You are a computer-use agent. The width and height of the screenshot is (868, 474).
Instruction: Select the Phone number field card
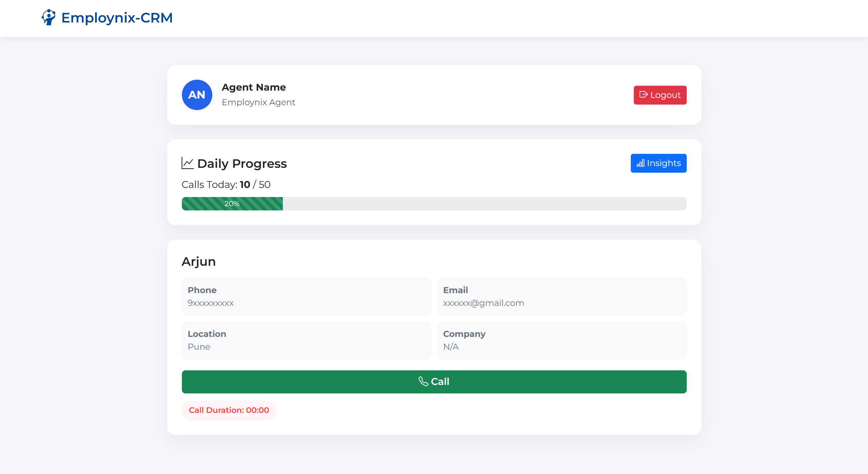click(x=306, y=296)
